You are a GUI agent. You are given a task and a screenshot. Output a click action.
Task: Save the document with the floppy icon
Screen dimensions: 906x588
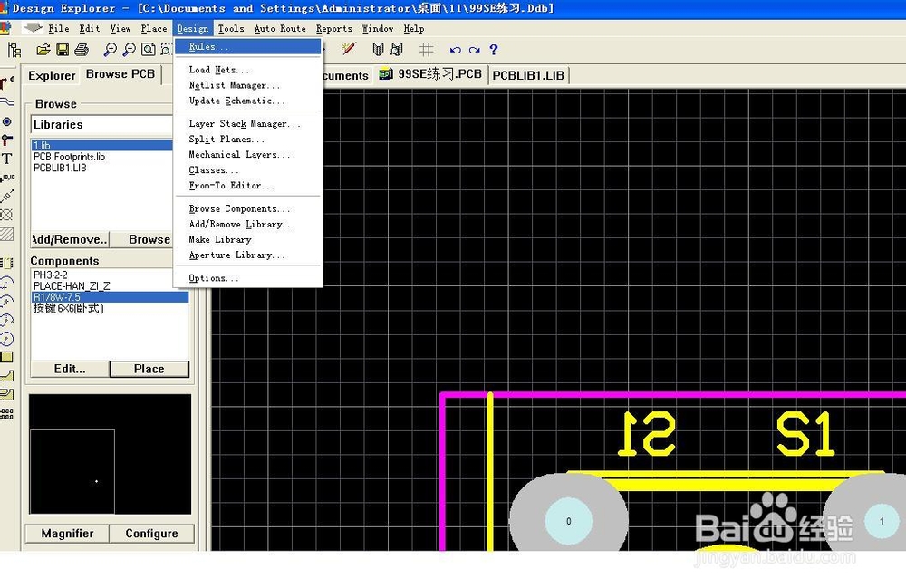click(x=63, y=50)
